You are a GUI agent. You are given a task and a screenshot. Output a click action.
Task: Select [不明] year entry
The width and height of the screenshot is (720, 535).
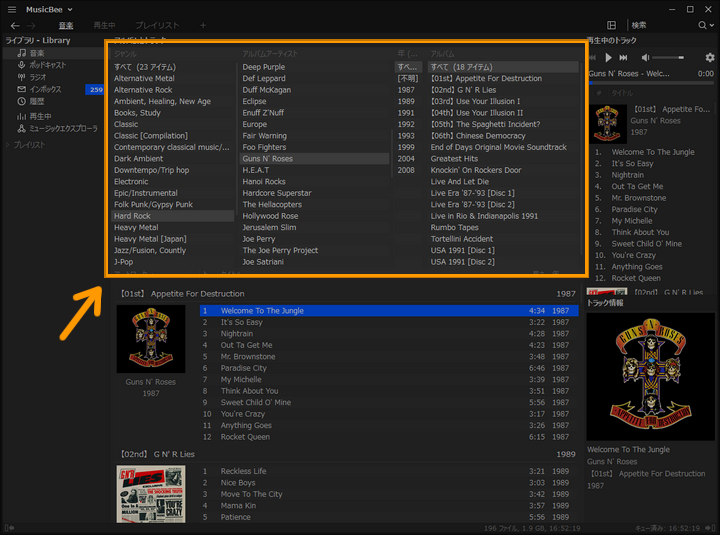(x=408, y=79)
